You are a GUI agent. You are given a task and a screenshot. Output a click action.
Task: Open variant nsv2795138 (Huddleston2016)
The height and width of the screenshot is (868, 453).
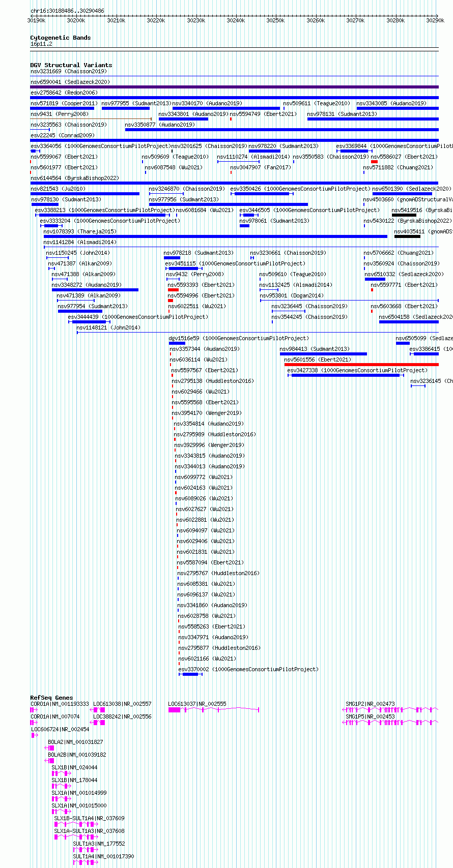(213, 381)
